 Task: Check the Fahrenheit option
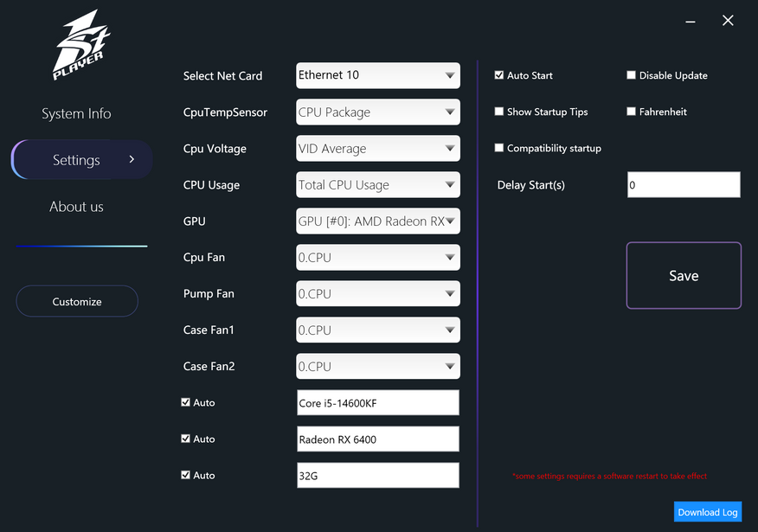pyautogui.click(x=632, y=112)
